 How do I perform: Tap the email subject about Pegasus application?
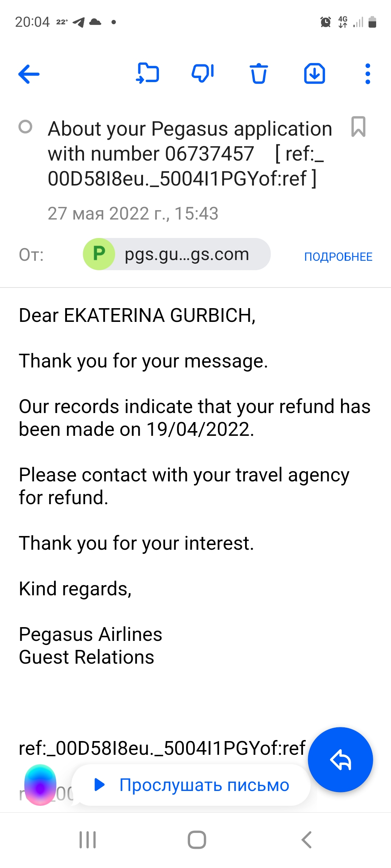(190, 154)
